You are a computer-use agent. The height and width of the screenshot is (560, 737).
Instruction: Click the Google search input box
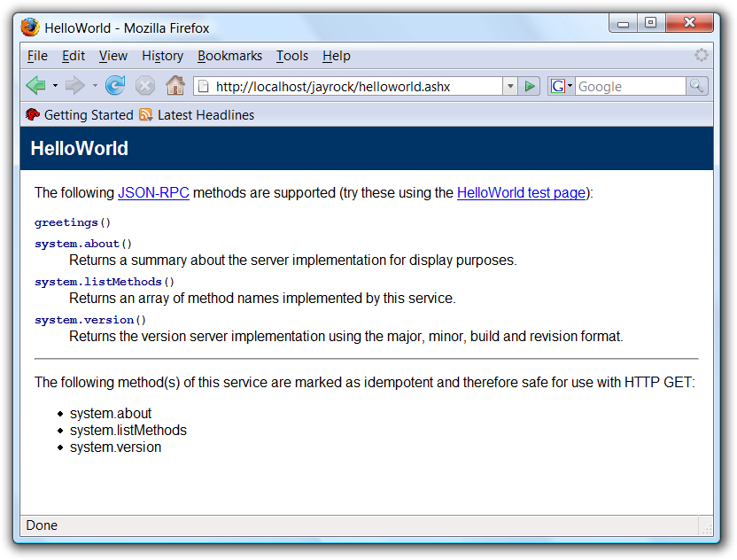coord(631,87)
